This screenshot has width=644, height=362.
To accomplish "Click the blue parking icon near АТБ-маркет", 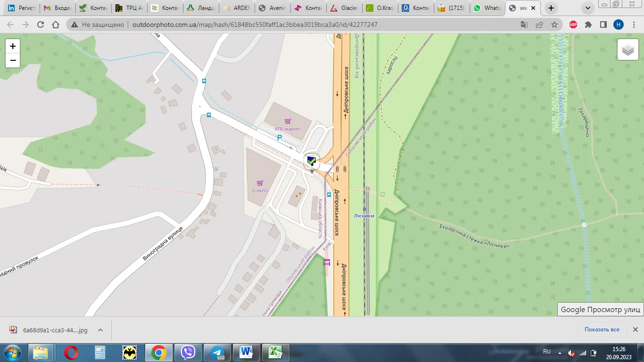I will [x=279, y=138].
